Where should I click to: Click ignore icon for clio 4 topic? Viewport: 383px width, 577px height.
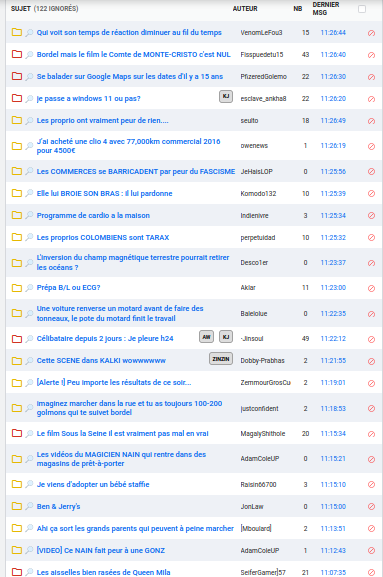pos(371,146)
